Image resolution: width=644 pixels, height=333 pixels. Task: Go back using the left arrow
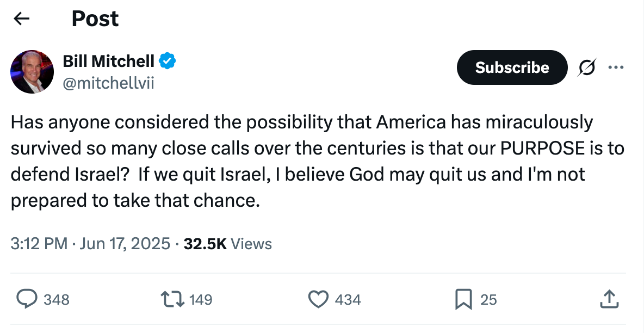(x=21, y=18)
